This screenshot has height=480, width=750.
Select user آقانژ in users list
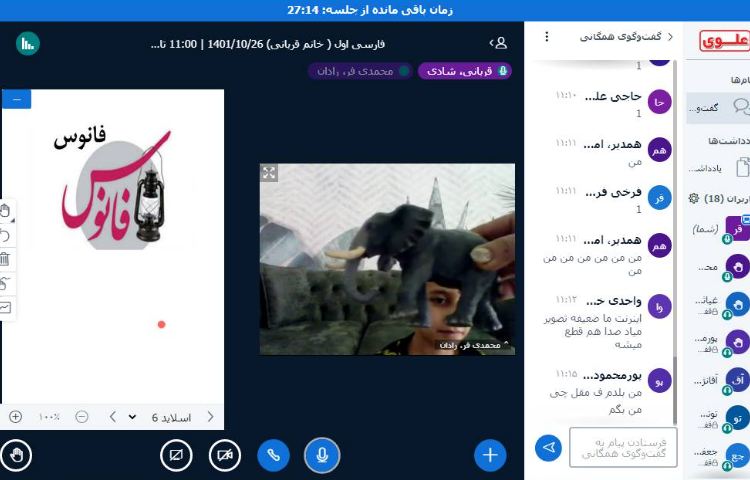(721, 381)
